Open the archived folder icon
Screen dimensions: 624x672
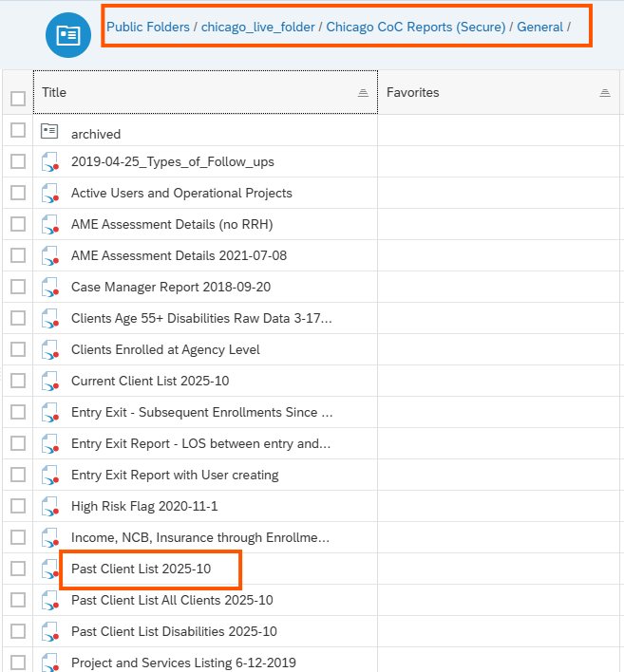pos(49,131)
